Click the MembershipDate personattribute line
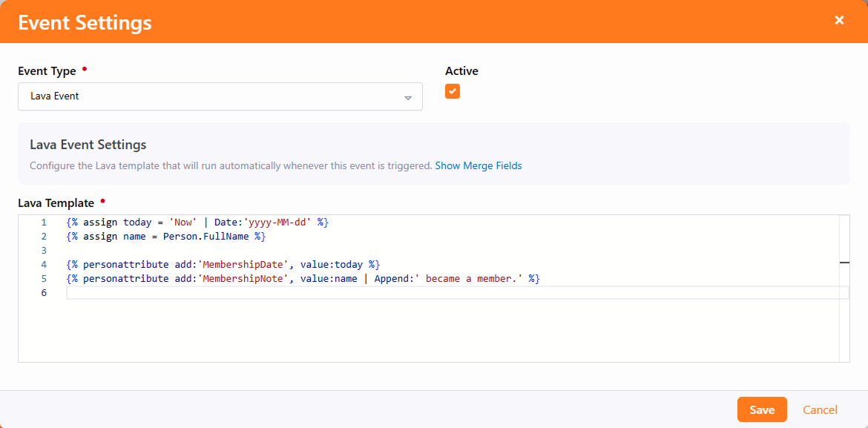This screenshot has width=868, height=428. coord(223,265)
